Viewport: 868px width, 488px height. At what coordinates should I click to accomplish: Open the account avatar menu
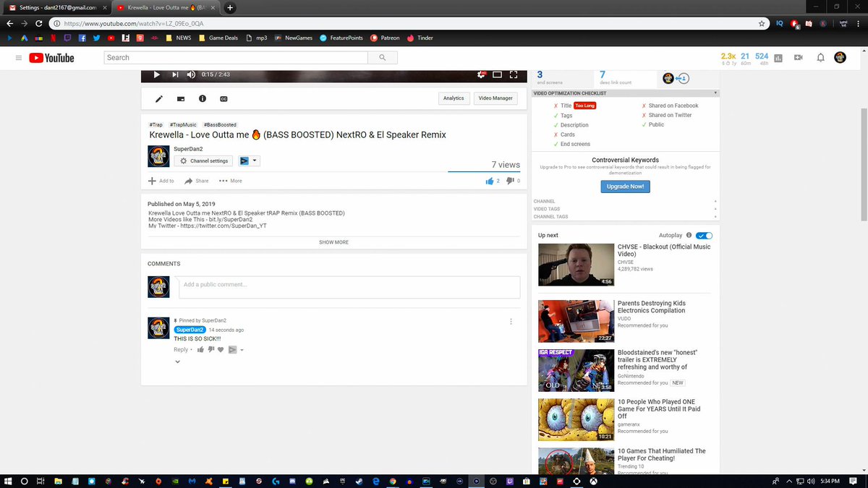[x=841, y=58]
